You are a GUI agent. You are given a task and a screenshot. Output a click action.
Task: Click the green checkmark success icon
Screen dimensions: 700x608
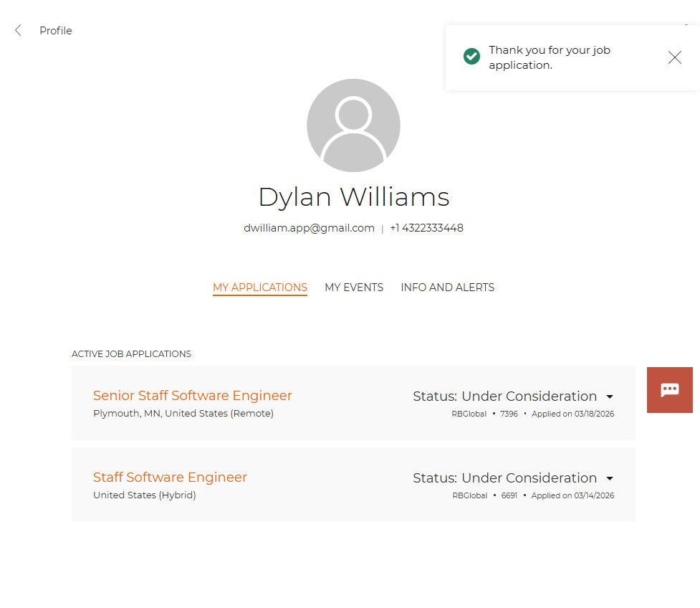pyautogui.click(x=471, y=57)
